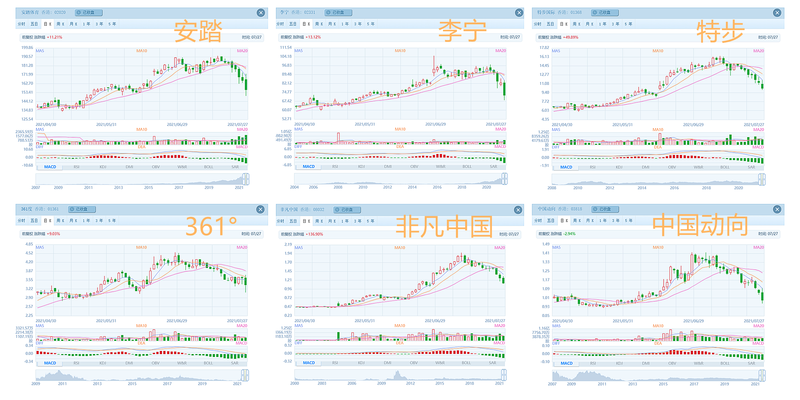
Task: Click the 361度 timeline range handle
Action: click(x=245, y=376)
